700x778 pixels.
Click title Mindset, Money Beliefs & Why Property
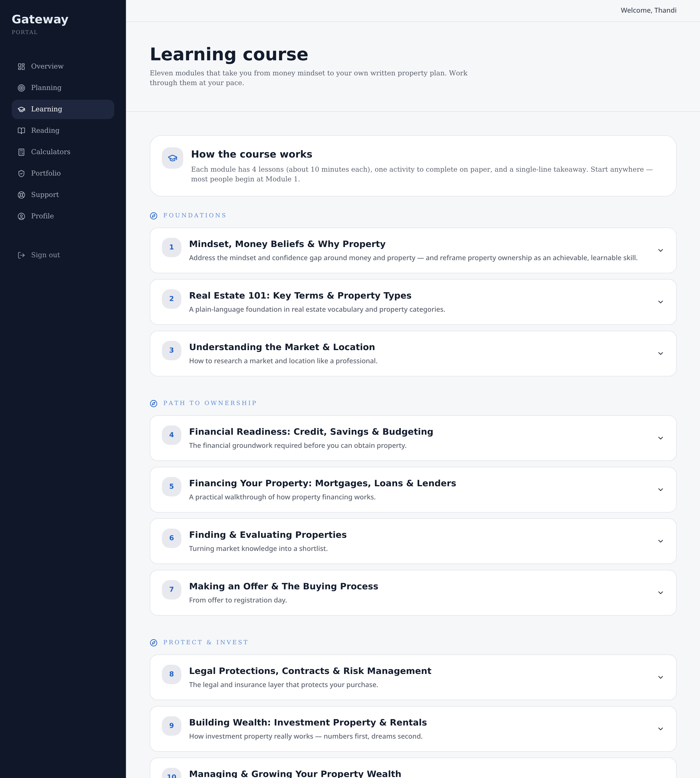pyautogui.click(x=287, y=244)
